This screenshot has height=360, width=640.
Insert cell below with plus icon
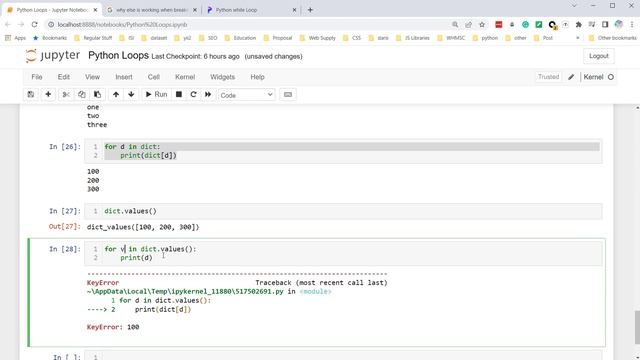click(x=48, y=95)
